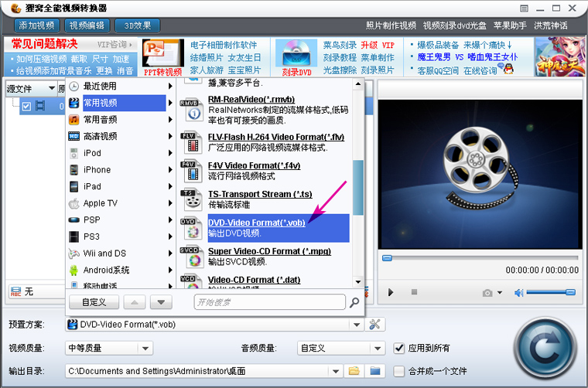Toggle the source file row checkbox
The height and width of the screenshot is (388, 588).
26,107
